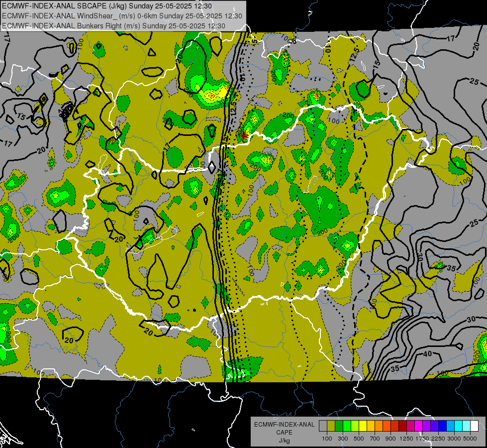Select the pale cyan legend swatch
The width and height of the screenshot is (487, 448).
[x=467, y=426]
